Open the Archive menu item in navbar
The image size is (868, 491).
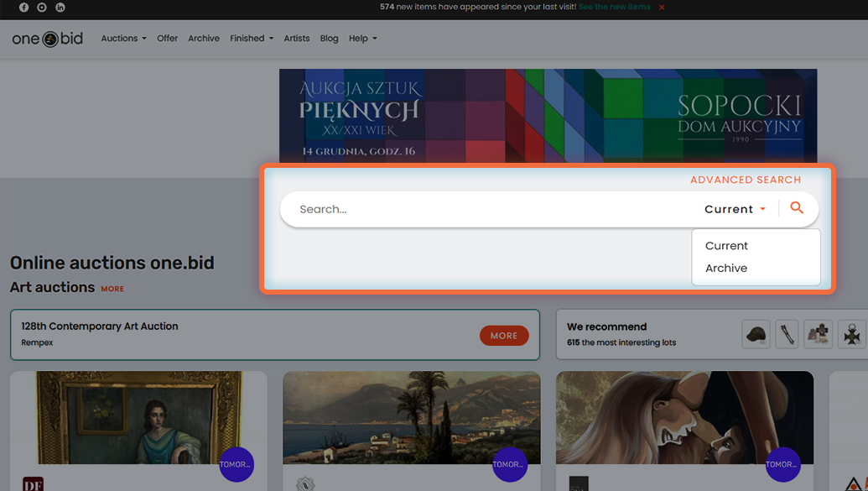point(204,39)
